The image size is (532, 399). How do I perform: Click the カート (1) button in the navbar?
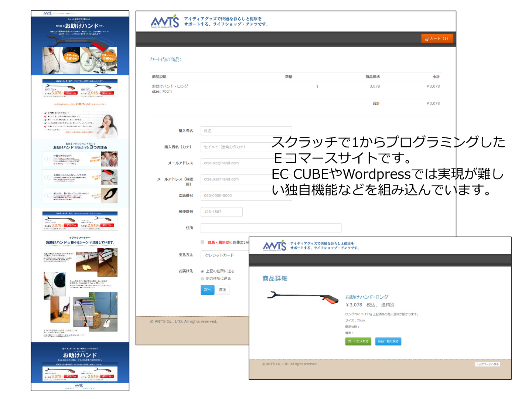[x=437, y=38]
